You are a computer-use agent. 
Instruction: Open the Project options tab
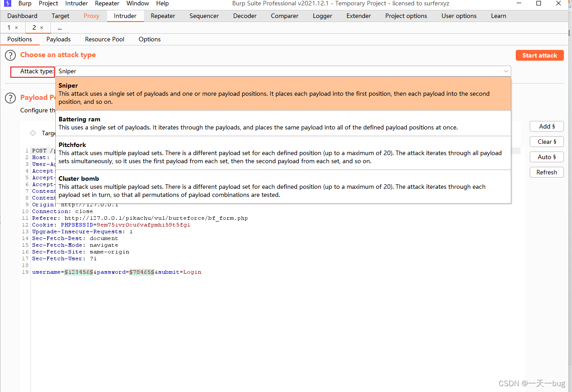[406, 16]
